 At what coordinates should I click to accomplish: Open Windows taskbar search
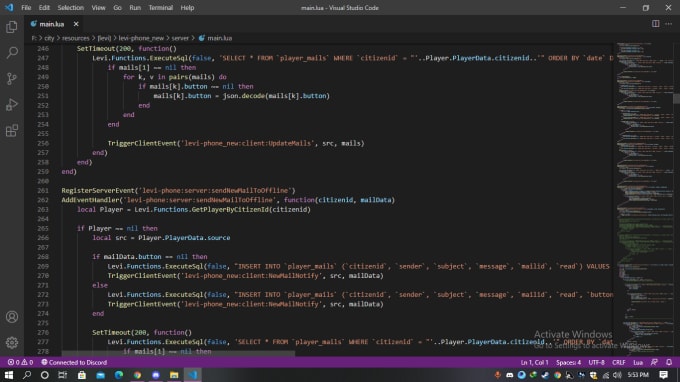pyautogui.click(x=27, y=375)
